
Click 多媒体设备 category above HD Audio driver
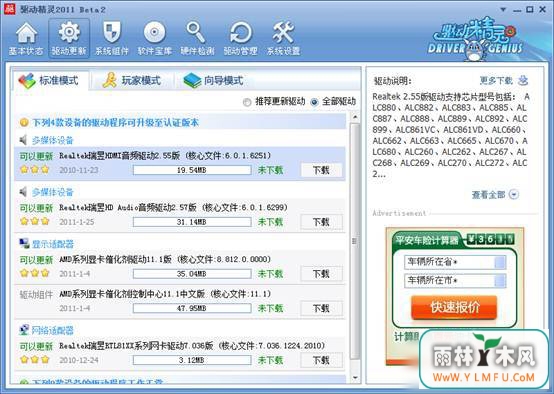tap(52, 192)
